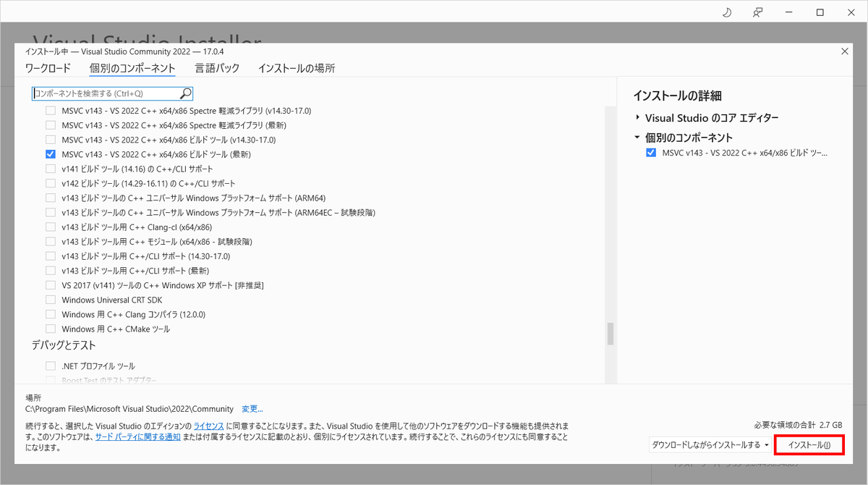Check v143 C++/CLI サポート (最新) checkbox
The image size is (868, 485).
51,271
